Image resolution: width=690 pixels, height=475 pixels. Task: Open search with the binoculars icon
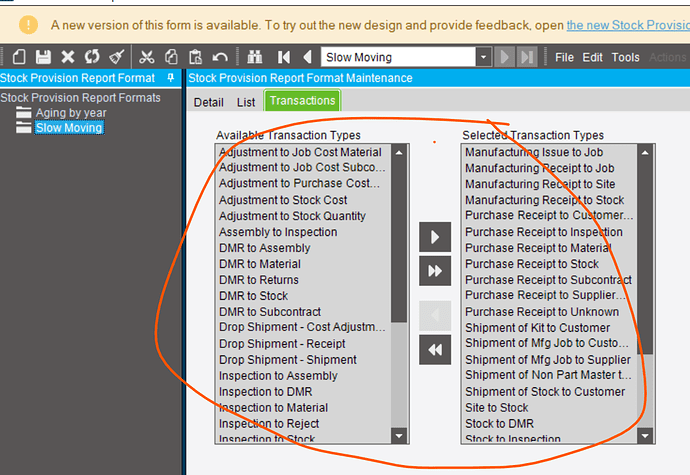click(255, 57)
